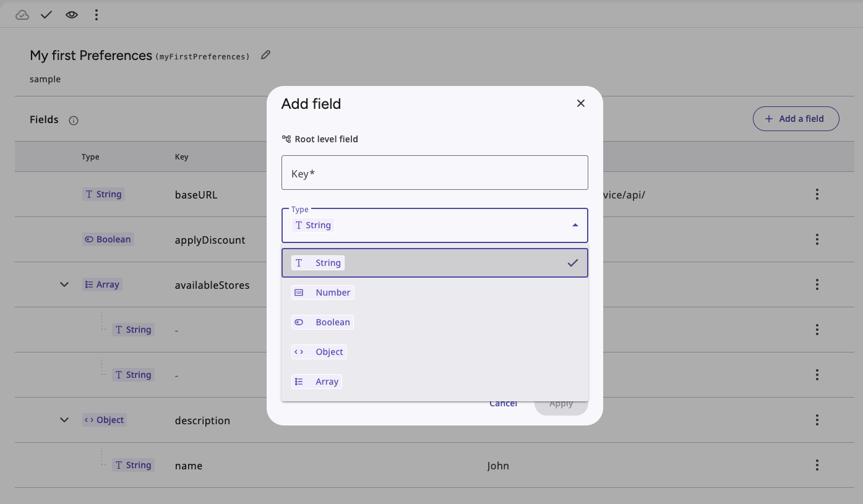Click the String type badge for baseURL

[103, 194]
